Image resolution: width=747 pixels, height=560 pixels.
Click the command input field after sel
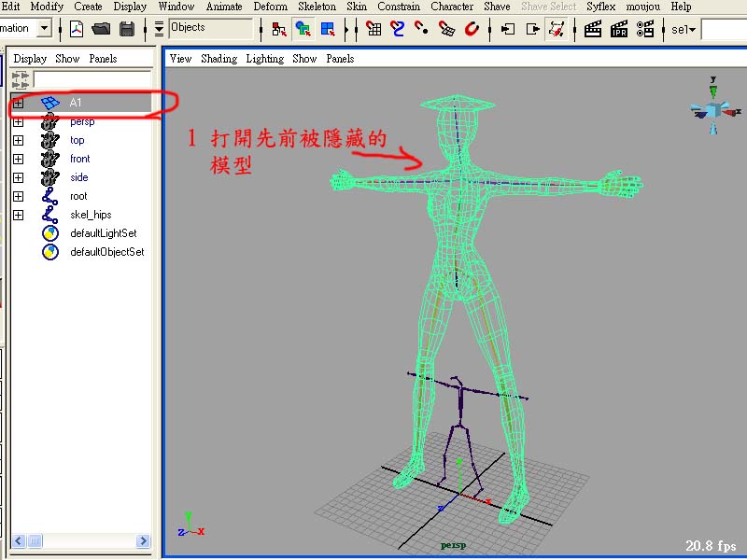(x=725, y=30)
